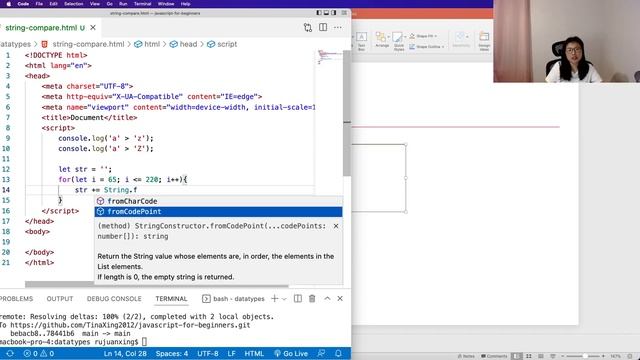Image resolution: width=640 pixels, height=360 pixels.
Task: Click the sync changes status bar icon
Action: [x=10, y=353]
